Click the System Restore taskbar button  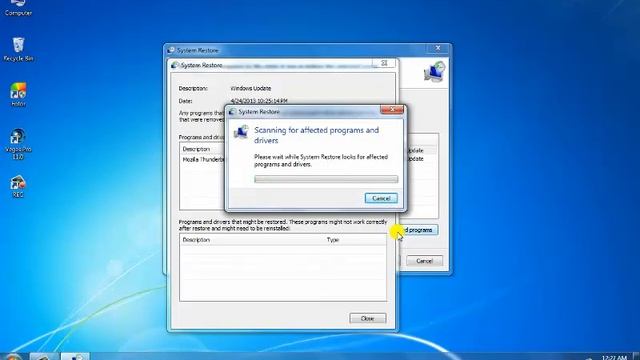click(x=75, y=356)
